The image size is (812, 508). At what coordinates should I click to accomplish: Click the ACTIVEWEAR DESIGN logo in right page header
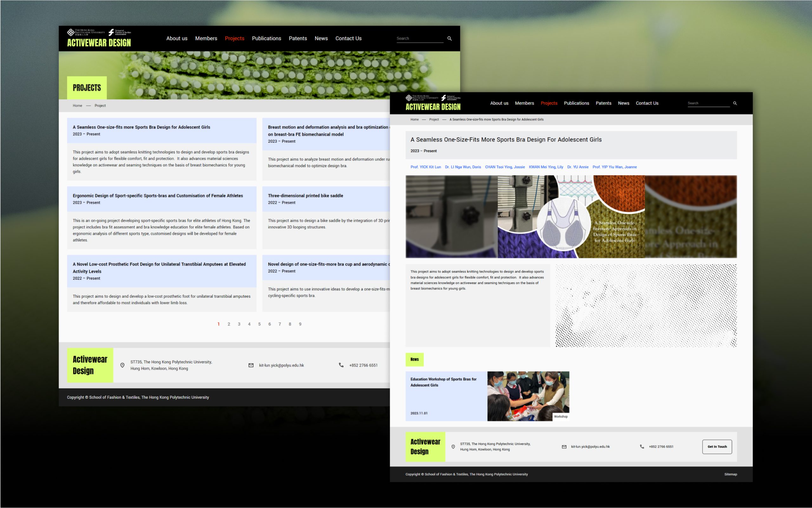tap(433, 107)
